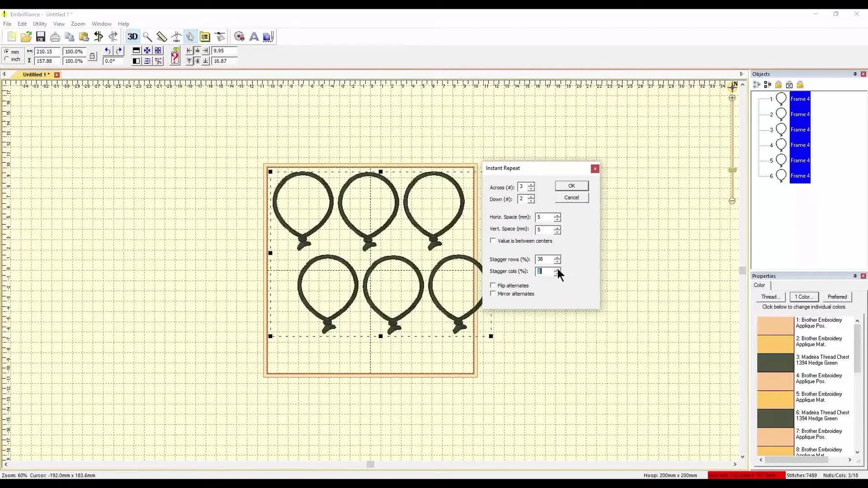Image resolution: width=868 pixels, height=488 pixels.
Task: Click the Horiz. Space spinner arrows
Action: (557, 217)
